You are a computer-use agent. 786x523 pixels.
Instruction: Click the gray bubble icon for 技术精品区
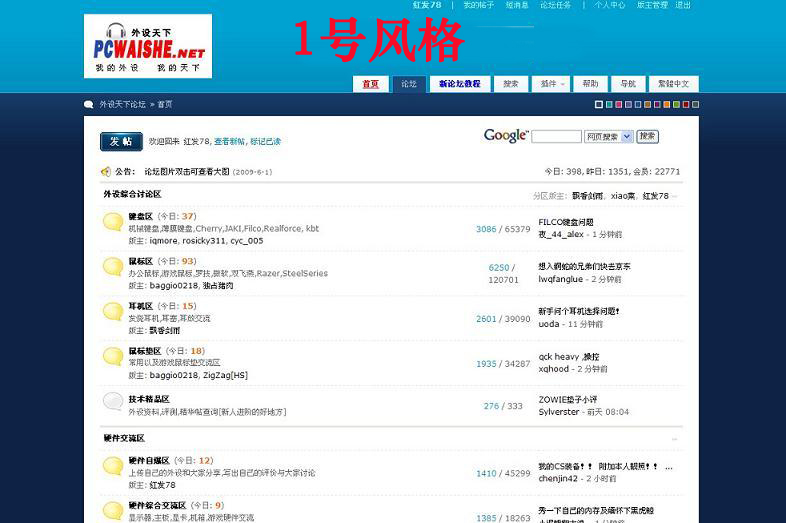[x=113, y=402]
